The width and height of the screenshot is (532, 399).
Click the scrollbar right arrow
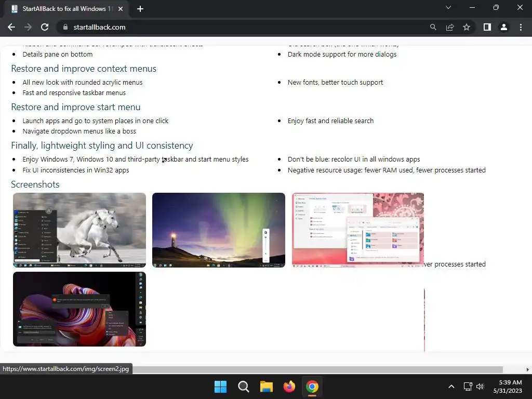528,369
